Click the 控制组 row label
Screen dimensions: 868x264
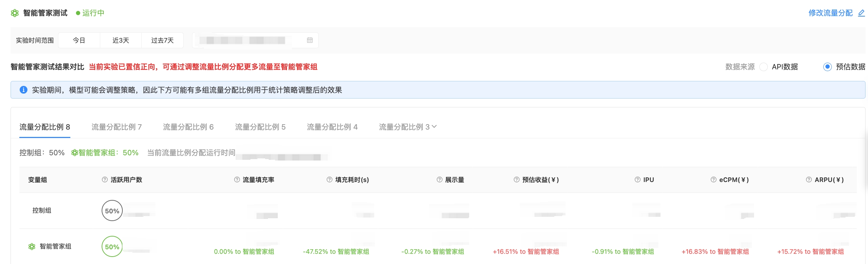point(42,210)
